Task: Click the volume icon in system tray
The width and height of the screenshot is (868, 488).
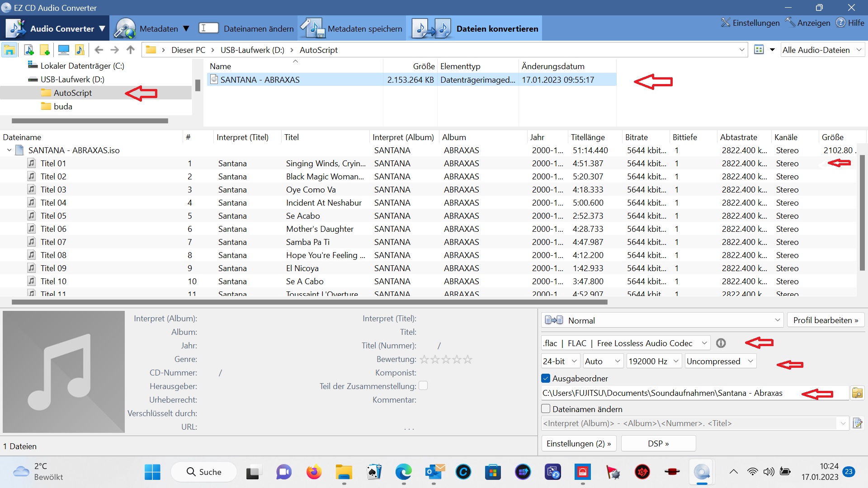Action: (768, 472)
